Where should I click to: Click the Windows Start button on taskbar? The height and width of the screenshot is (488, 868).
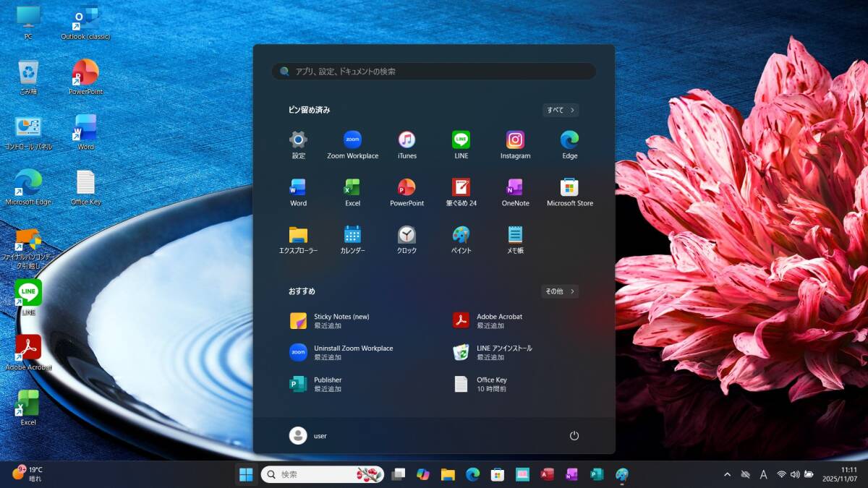246,474
